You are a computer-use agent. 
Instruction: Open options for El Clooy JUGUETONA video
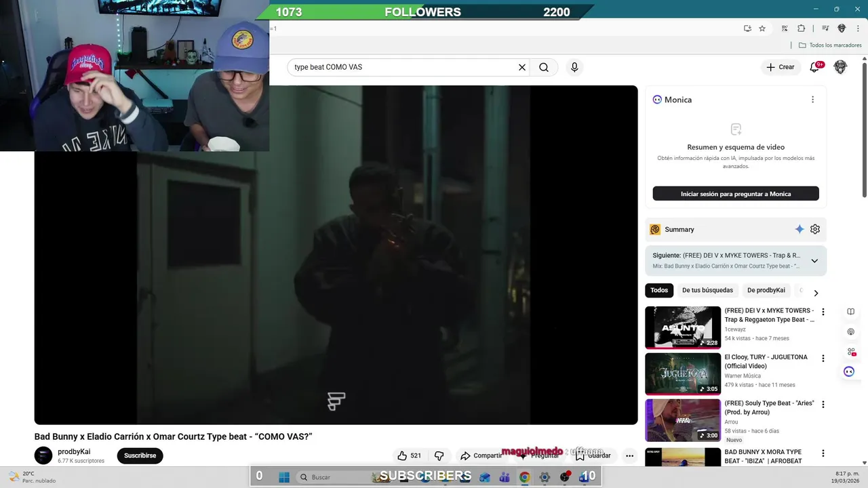point(823,358)
